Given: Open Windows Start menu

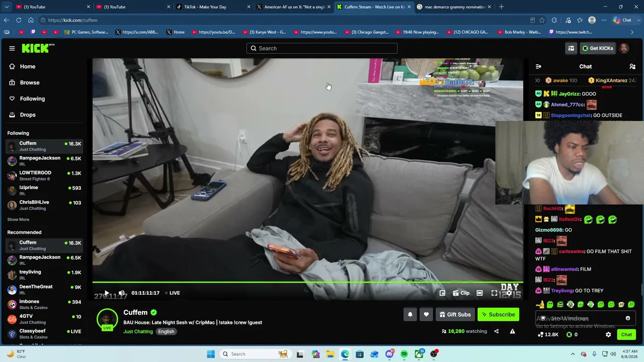Looking at the screenshot, I should (x=211, y=354).
